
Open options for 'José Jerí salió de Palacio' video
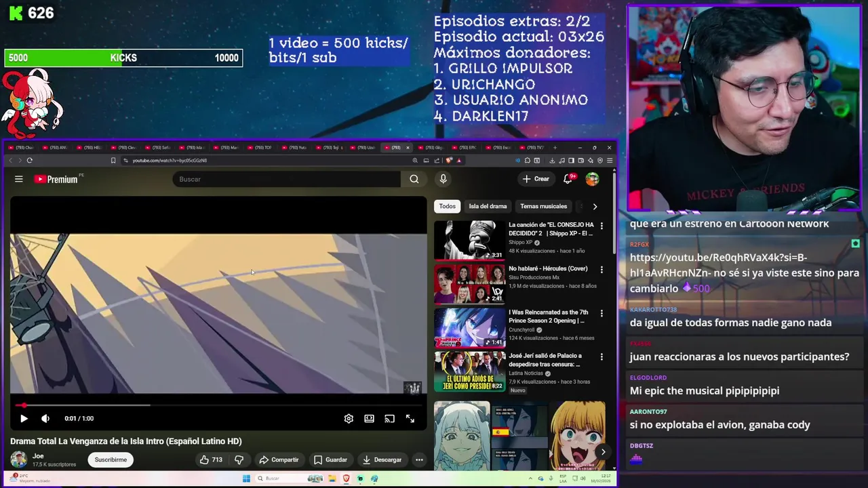pyautogui.click(x=601, y=357)
